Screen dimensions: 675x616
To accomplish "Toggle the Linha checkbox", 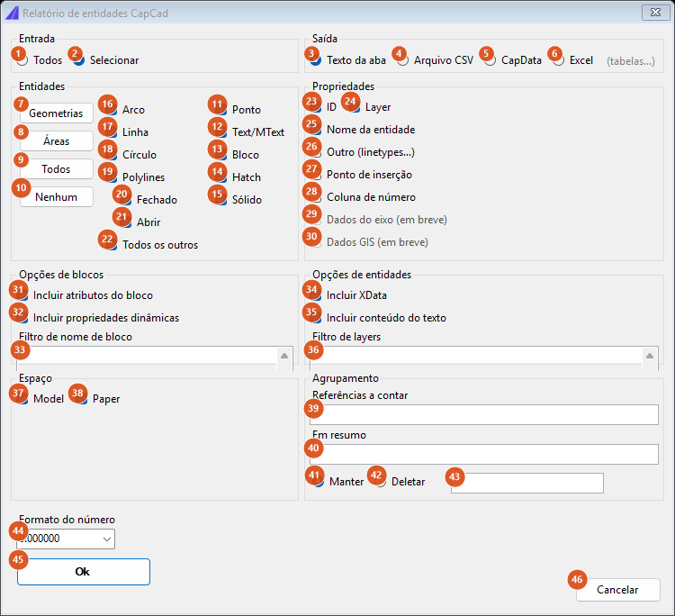I will [x=112, y=132].
